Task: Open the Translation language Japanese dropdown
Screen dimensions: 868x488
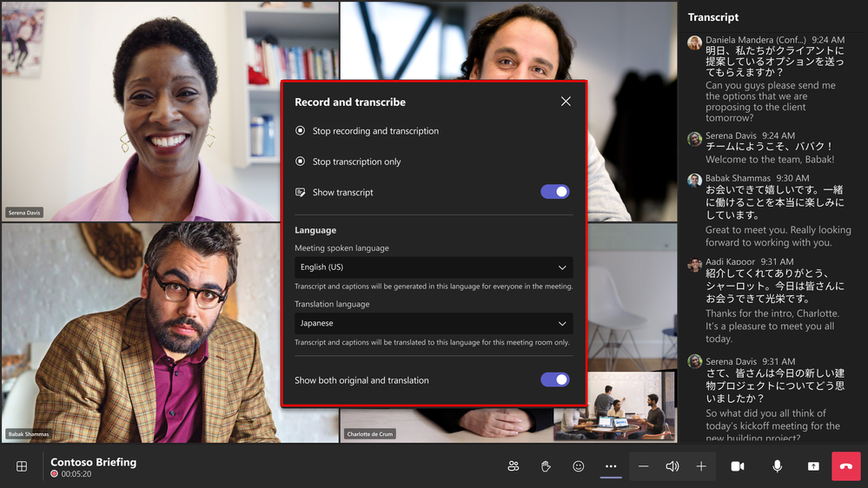Action: click(433, 323)
